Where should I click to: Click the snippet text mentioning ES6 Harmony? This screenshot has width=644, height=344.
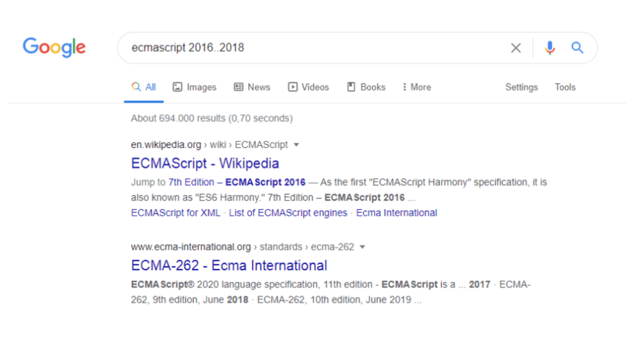pyautogui.click(x=339, y=190)
